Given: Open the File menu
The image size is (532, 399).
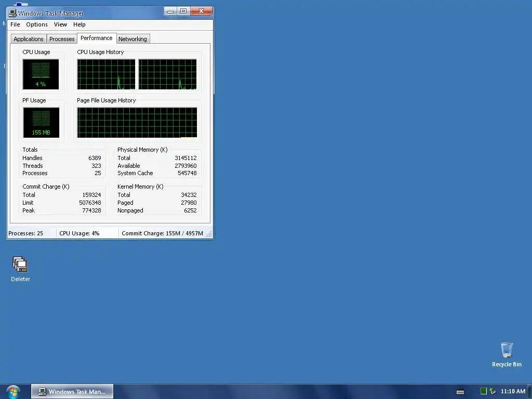Looking at the screenshot, I should point(15,24).
